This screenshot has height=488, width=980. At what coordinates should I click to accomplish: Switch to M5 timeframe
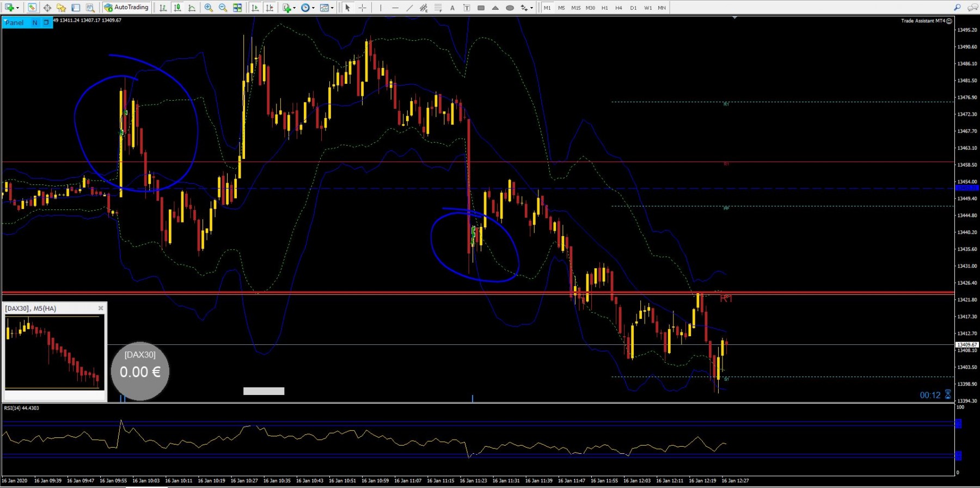[561, 8]
